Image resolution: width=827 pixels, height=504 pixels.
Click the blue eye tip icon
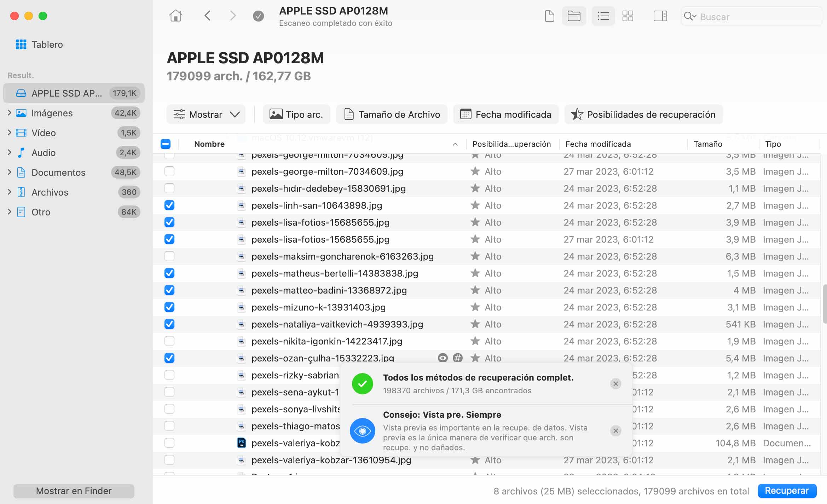[x=362, y=431]
